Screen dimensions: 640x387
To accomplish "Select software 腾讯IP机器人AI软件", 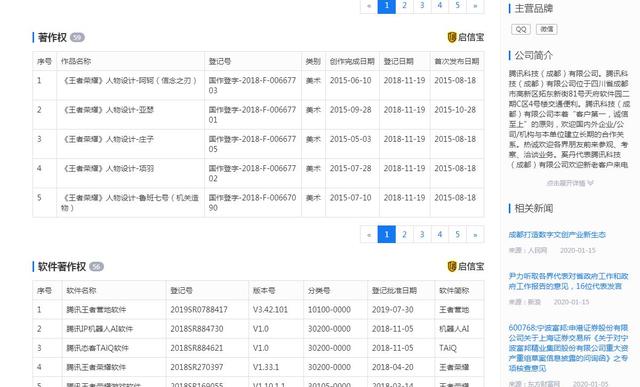I will [100, 329].
